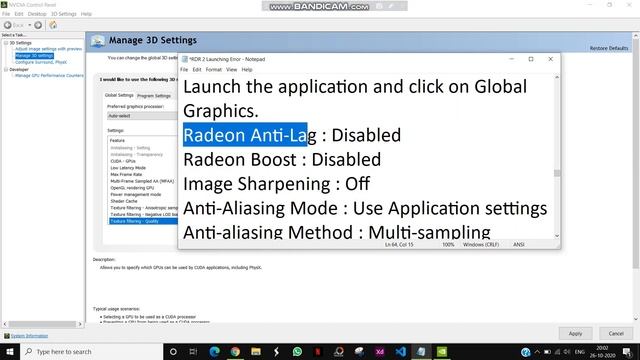The height and width of the screenshot is (360, 640).
Task: Select Manage 3D settings tree item
Action: click(x=34, y=56)
